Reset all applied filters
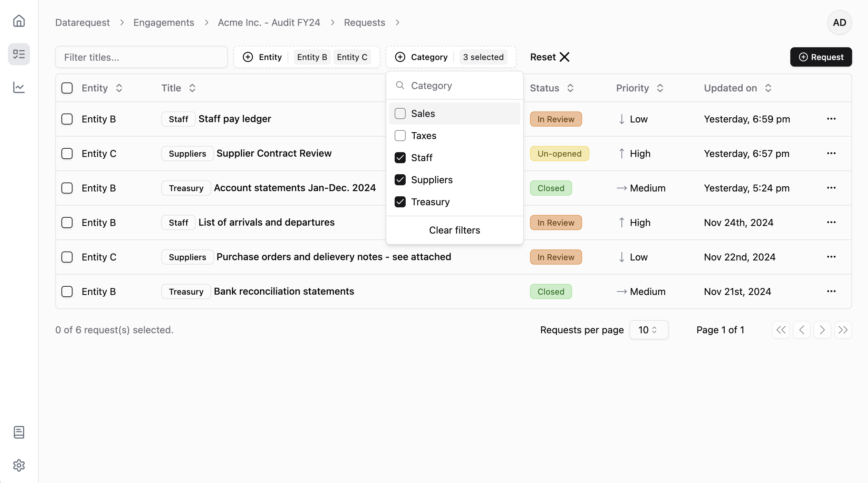The image size is (868, 483). pos(549,57)
